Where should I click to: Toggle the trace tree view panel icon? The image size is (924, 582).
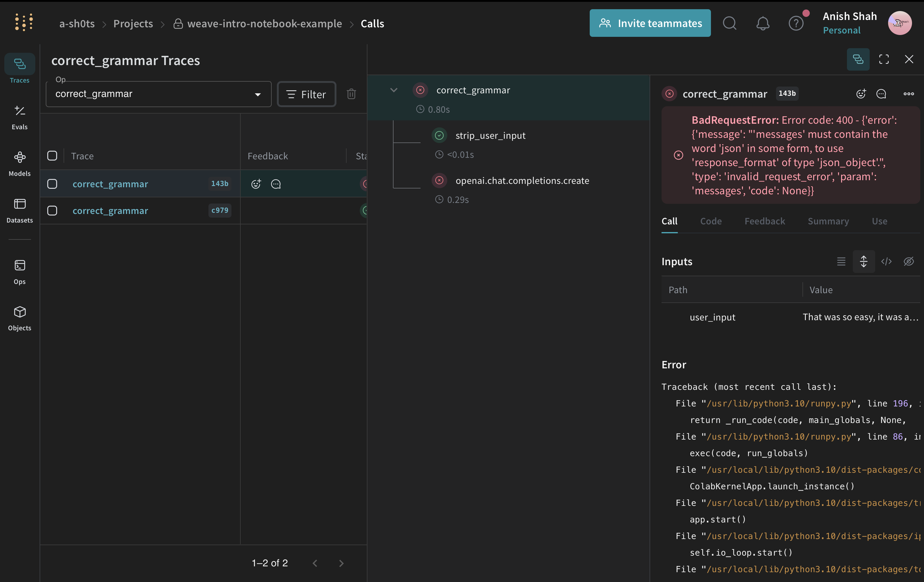pos(858,59)
